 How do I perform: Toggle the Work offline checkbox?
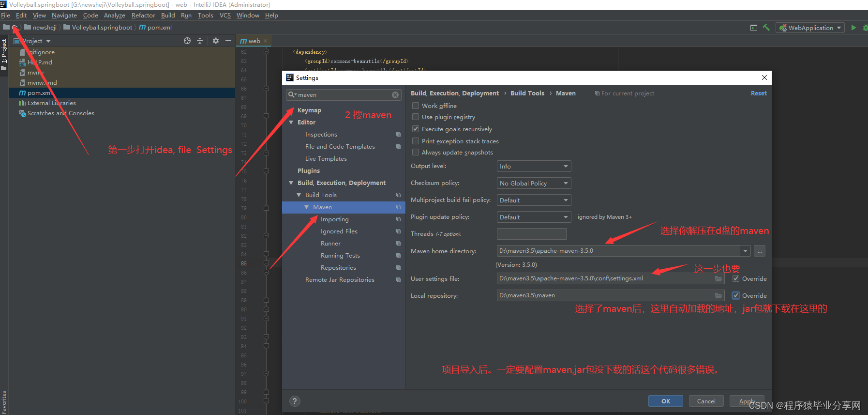pos(416,106)
